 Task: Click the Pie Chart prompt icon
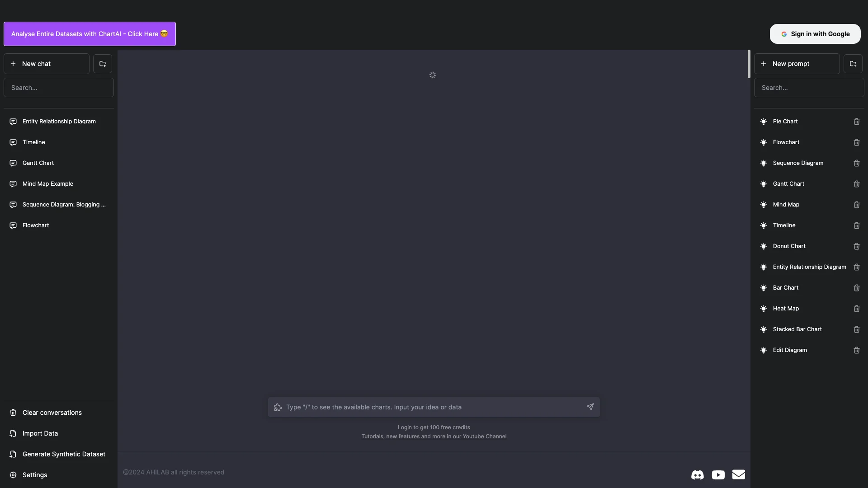pyautogui.click(x=763, y=122)
